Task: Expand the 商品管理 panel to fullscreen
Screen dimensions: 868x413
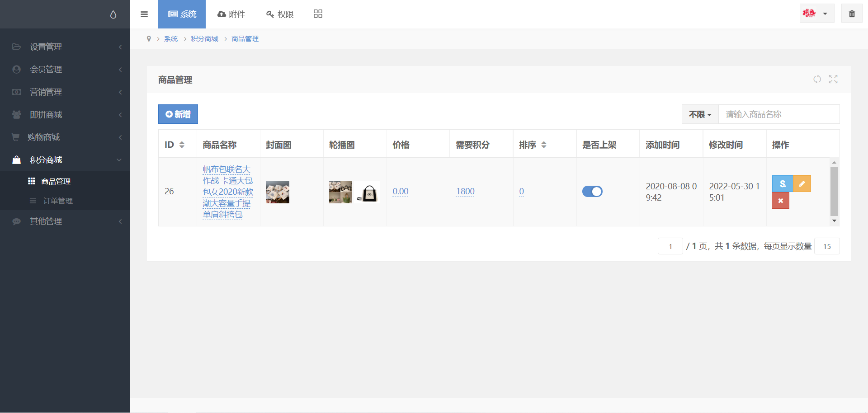Action: (x=833, y=80)
